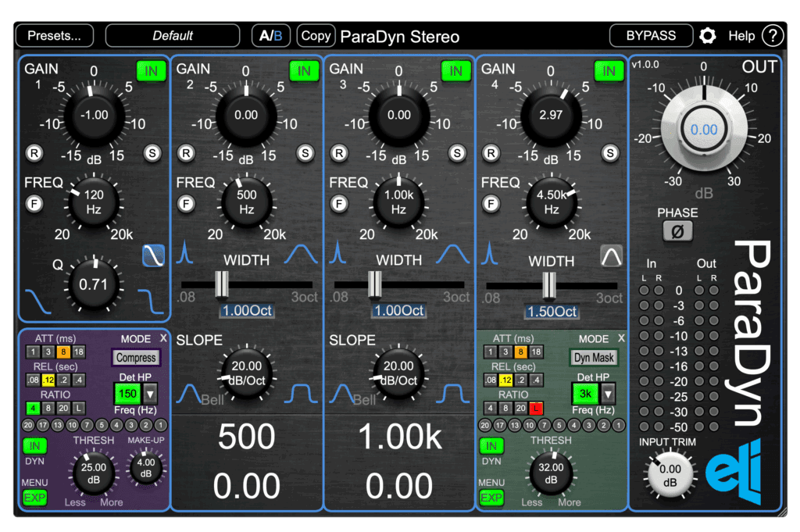Click the S solo icon on band 1

(154, 153)
